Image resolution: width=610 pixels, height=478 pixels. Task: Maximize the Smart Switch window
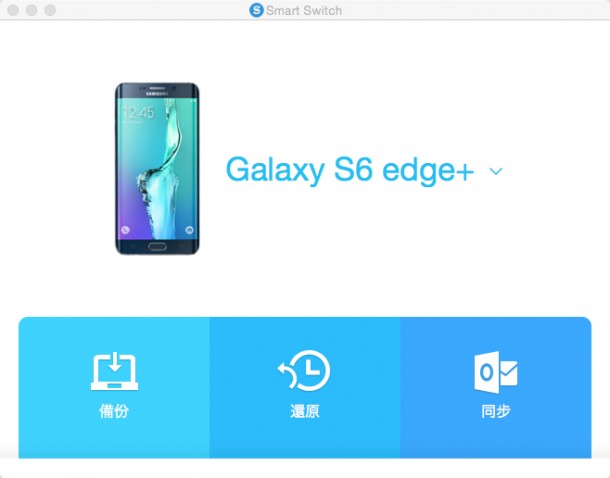50,10
